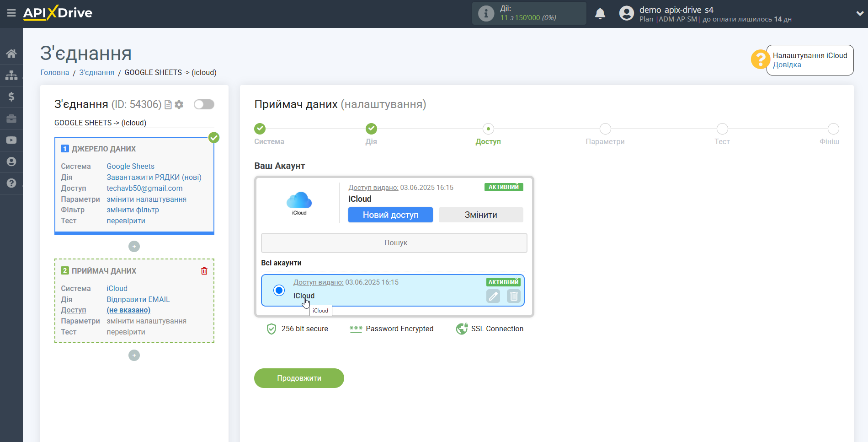This screenshot has width=868, height=442.
Task: Open the home sidebar icon
Action: pos(11,54)
